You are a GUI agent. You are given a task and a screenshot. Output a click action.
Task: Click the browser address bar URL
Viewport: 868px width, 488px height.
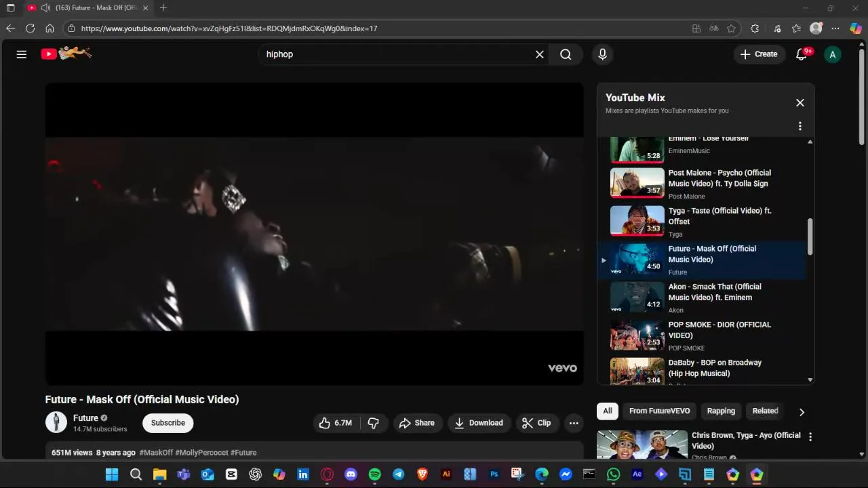tap(229, 28)
